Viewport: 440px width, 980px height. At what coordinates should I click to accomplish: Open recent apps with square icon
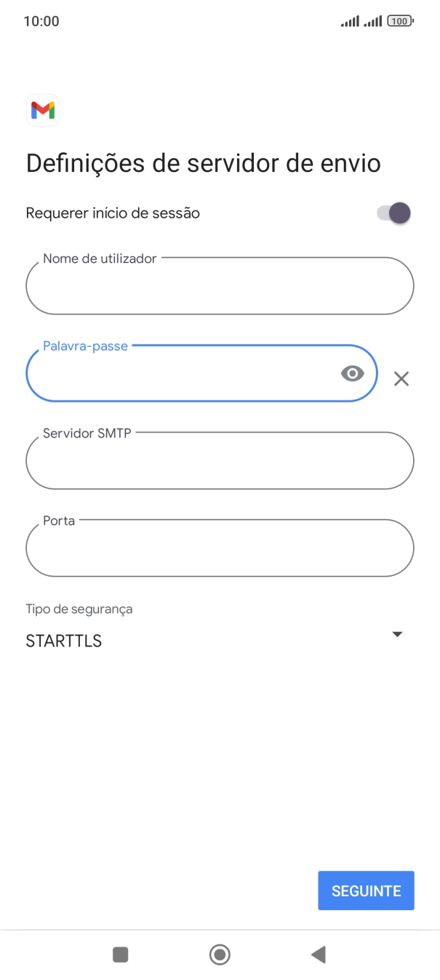tap(121, 955)
